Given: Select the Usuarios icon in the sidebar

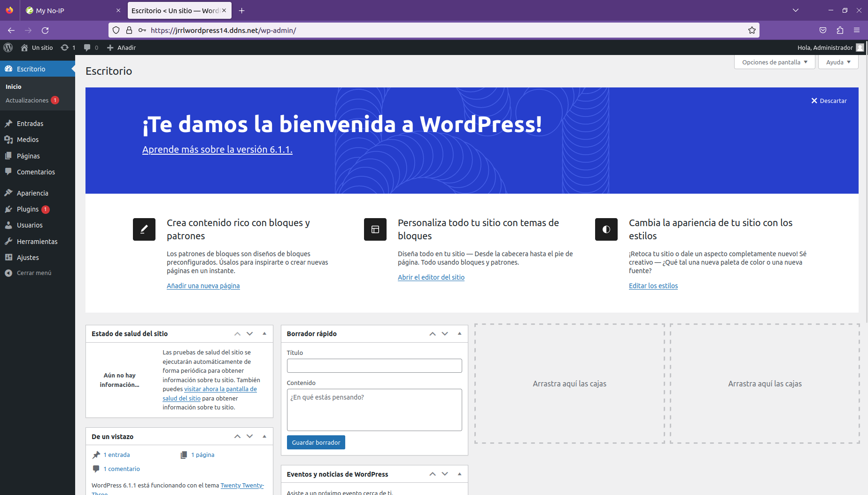Looking at the screenshot, I should [9, 225].
